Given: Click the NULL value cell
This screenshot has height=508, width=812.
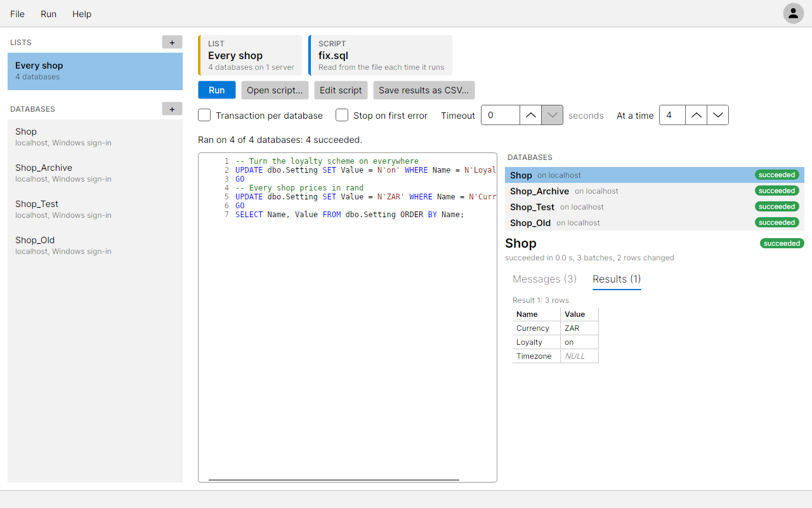Looking at the screenshot, I should click(x=579, y=356).
